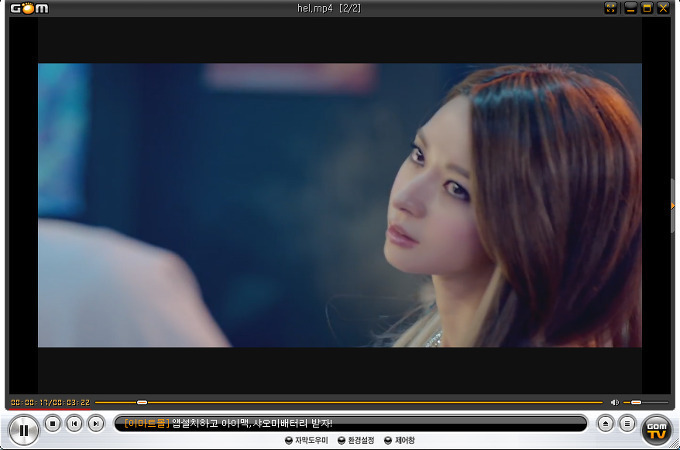Viewport: 680px width, 450px height.
Task: Click the hel.mp4 title text
Action: click(315, 8)
